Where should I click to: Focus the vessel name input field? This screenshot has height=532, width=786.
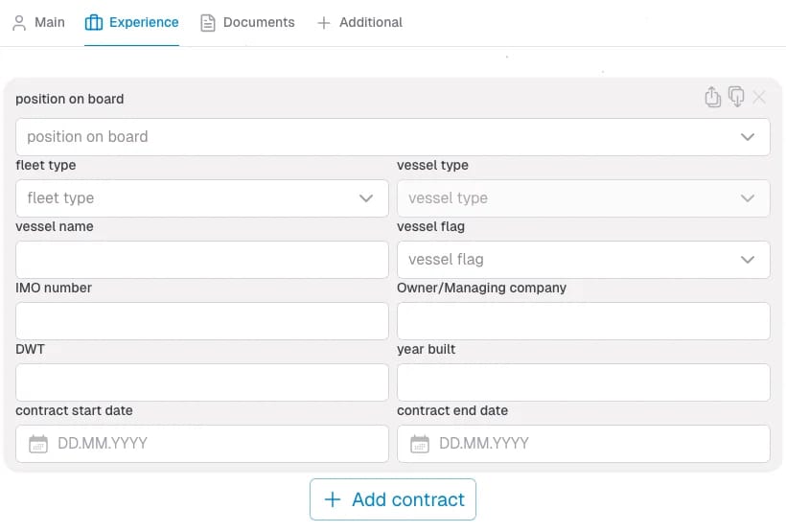(x=202, y=260)
